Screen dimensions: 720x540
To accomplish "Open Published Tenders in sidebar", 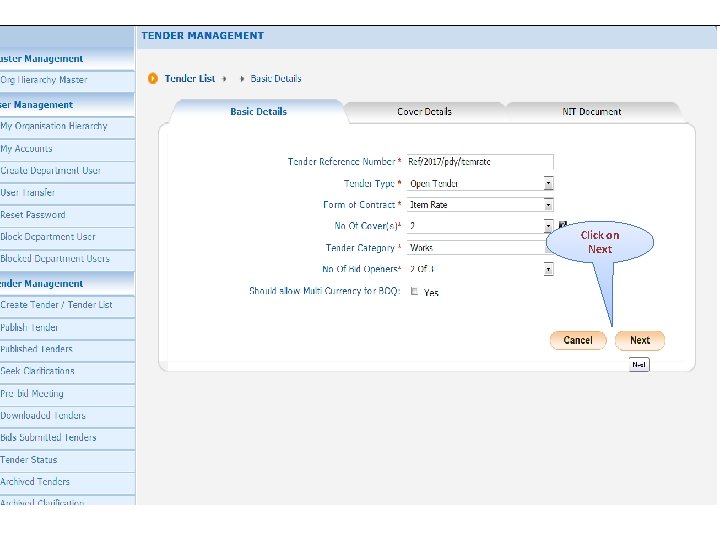I will (67, 349).
